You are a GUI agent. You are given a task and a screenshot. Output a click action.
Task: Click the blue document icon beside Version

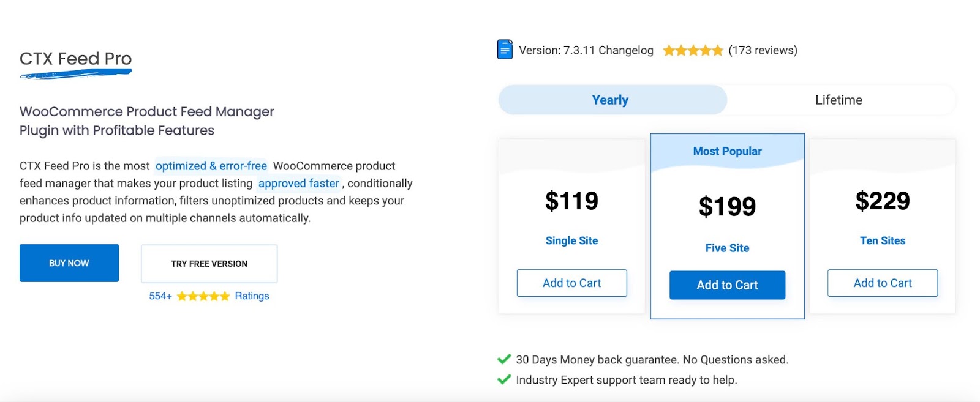tap(505, 50)
